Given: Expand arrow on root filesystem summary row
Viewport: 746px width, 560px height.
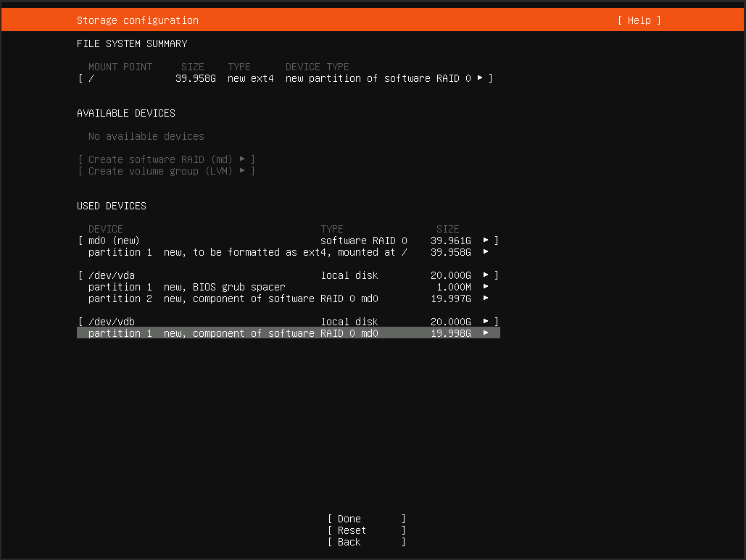Looking at the screenshot, I should 480,78.
